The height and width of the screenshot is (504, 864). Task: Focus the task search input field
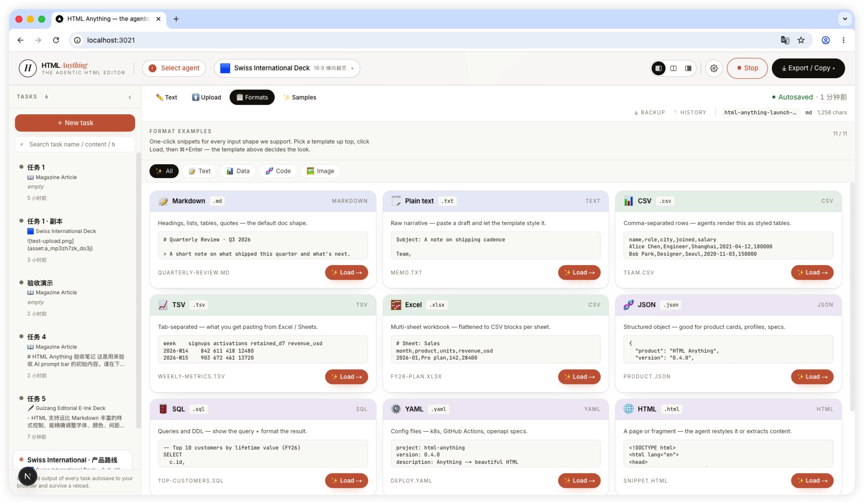[75, 144]
